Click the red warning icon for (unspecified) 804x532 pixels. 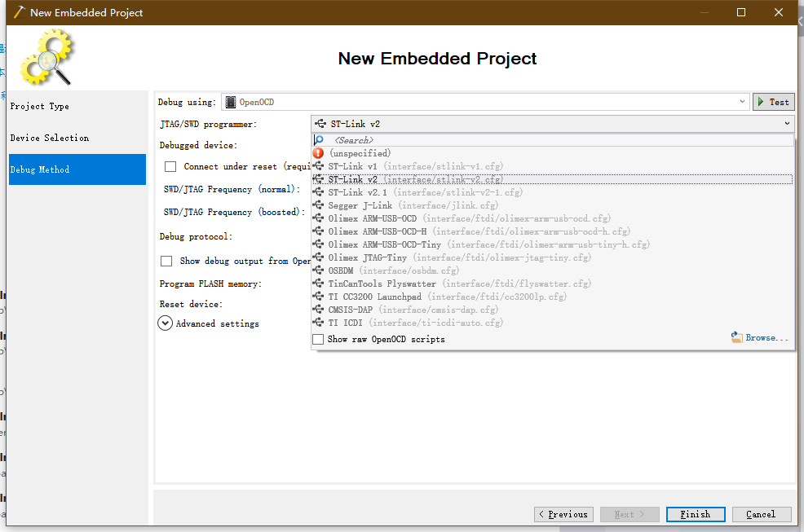tap(319, 153)
